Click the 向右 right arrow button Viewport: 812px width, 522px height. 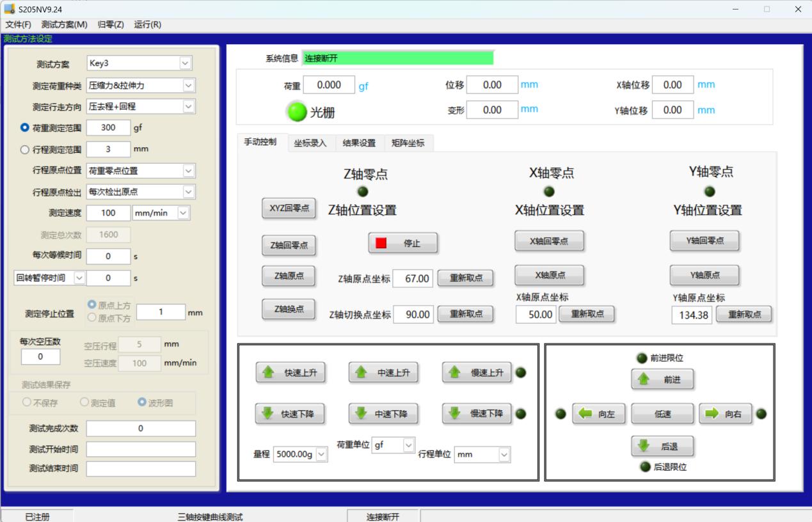(724, 414)
